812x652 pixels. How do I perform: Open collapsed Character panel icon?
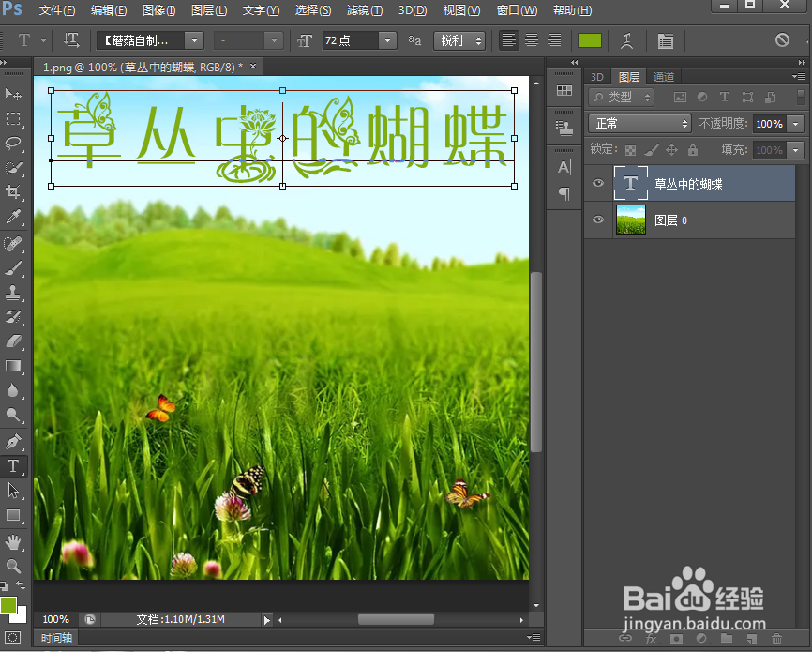coord(564,167)
